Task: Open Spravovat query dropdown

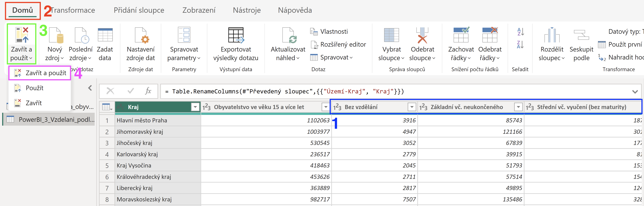Action: click(331, 57)
